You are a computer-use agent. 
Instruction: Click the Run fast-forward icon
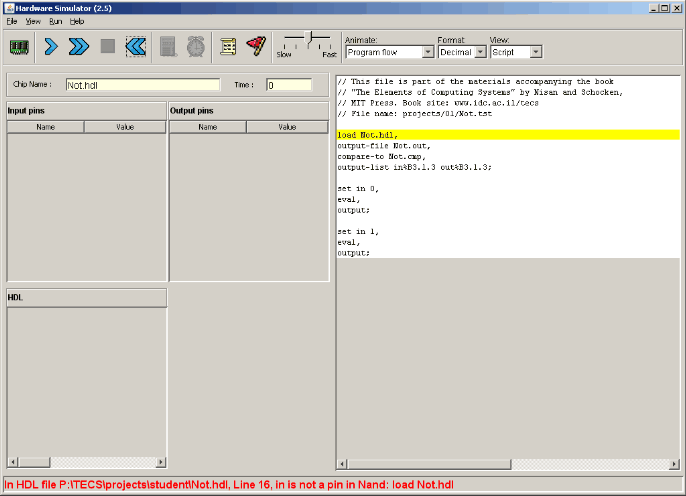click(79, 46)
